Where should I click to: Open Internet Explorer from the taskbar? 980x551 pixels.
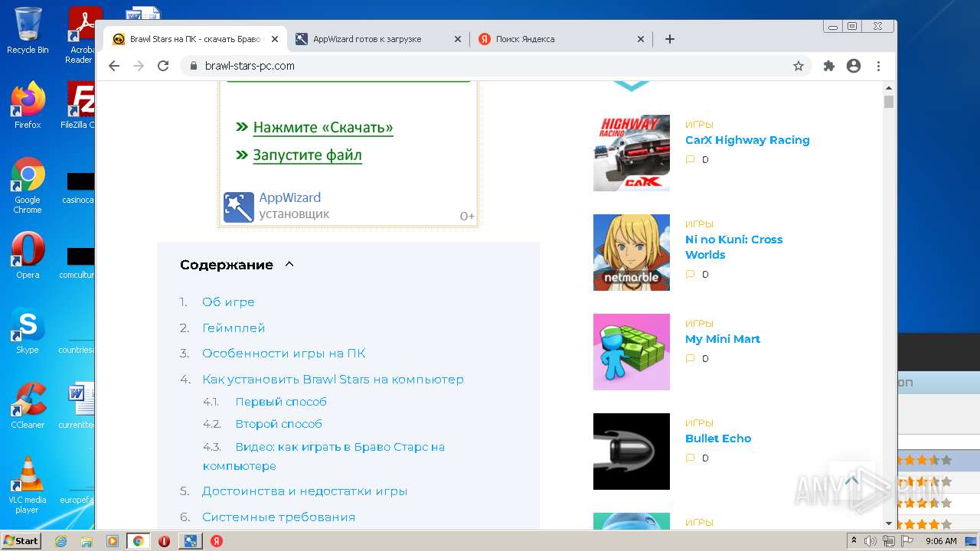pyautogui.click(x=60, y=541)
